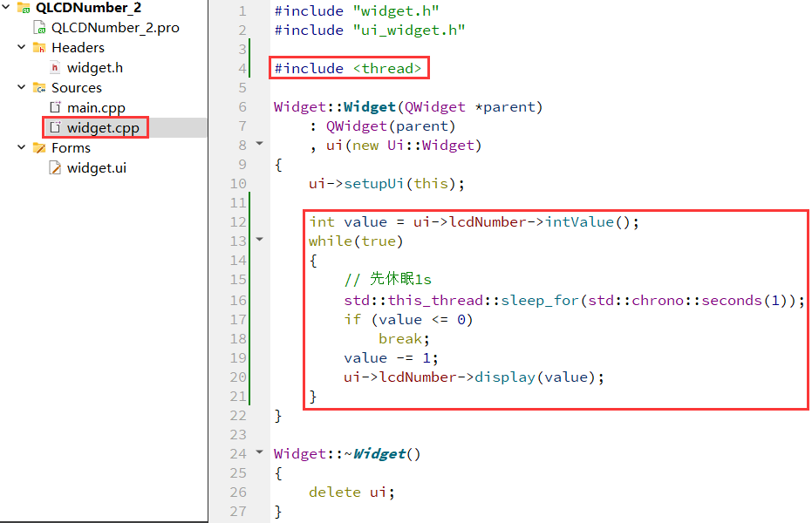This screenshot has width=812, height=523.
Task: Fold the destructor at line 24
Action: (259, 452)
